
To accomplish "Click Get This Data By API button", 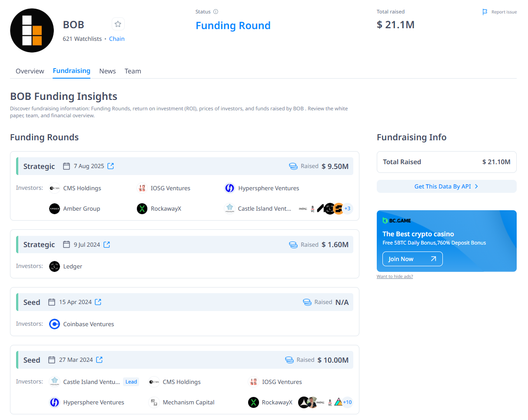I will pos(447,186).
